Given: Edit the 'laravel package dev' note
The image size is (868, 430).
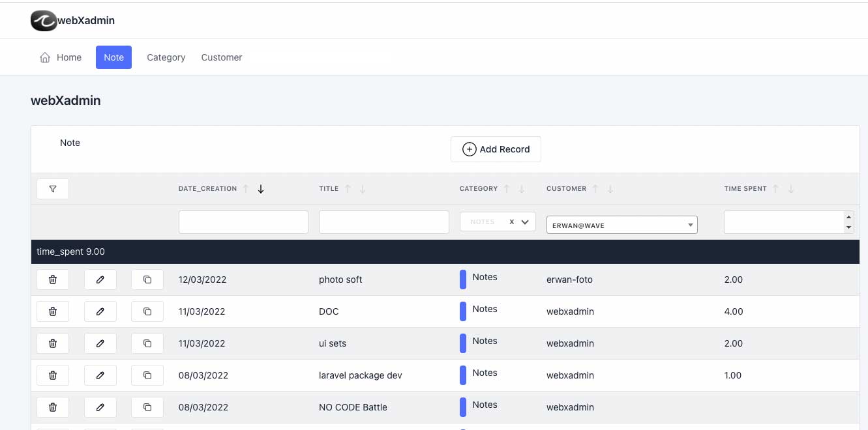Looking at the screenshot, I should 100,375.
